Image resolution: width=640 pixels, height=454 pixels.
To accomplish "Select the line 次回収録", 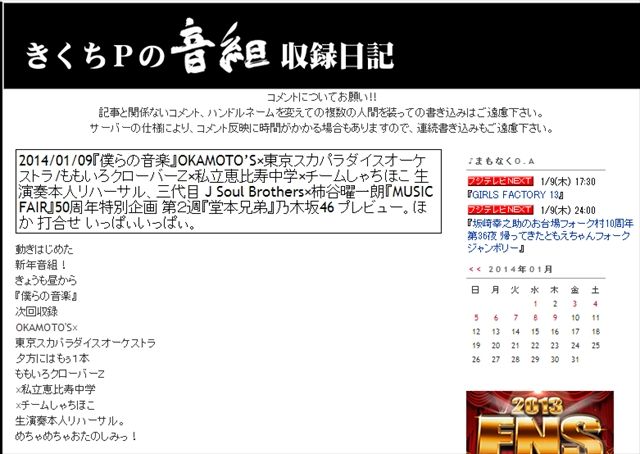I will 36,312.
